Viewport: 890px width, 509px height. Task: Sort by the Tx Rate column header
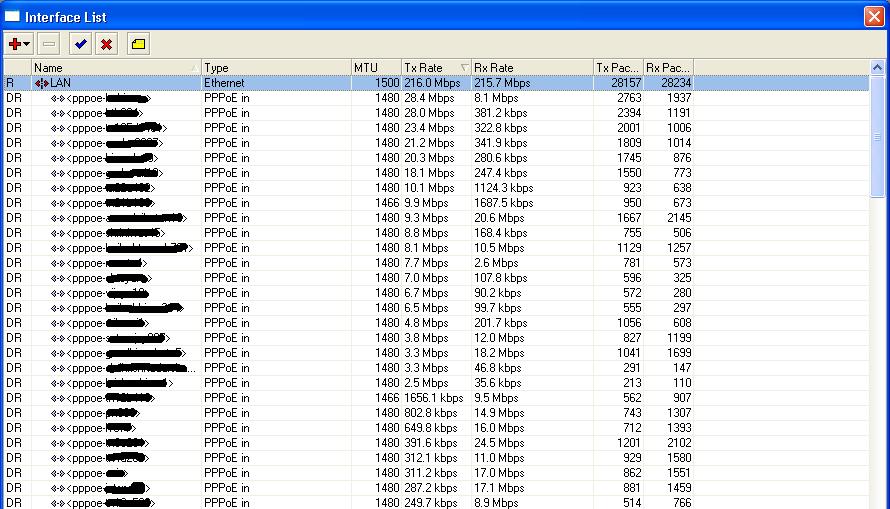coord(436,68)
